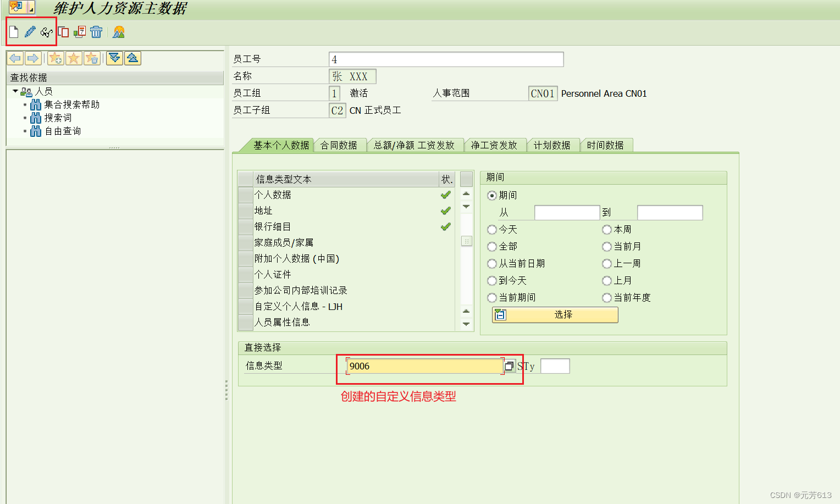
Task: Click the delete favorite star-trash icon
Action: (92, 58)
